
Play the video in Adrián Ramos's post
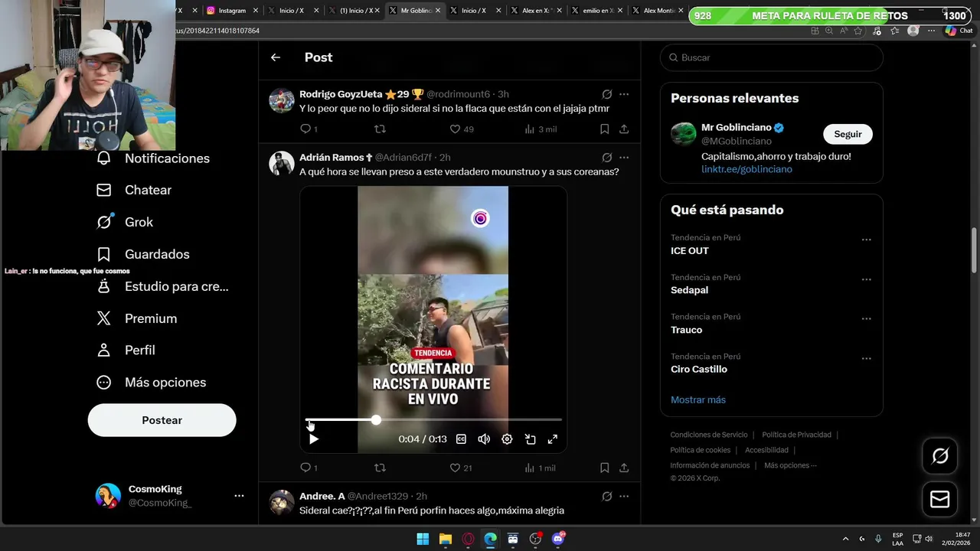(x=313, y=439)
